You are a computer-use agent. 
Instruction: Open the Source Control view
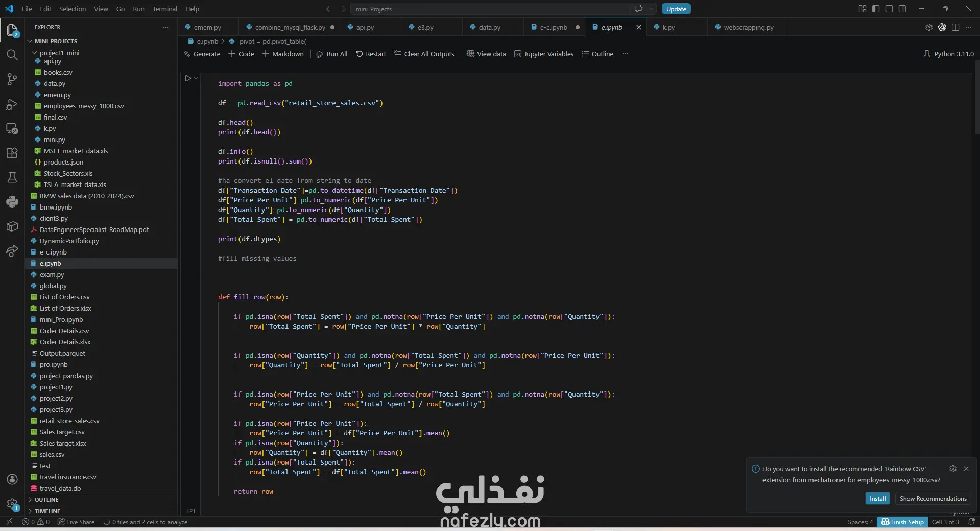point(12,79)
